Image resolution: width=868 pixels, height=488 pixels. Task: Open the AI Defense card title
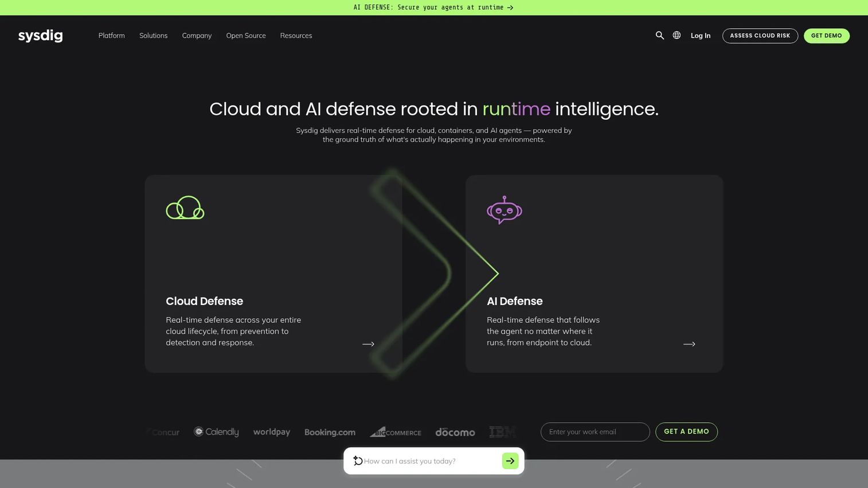[515, 301]
